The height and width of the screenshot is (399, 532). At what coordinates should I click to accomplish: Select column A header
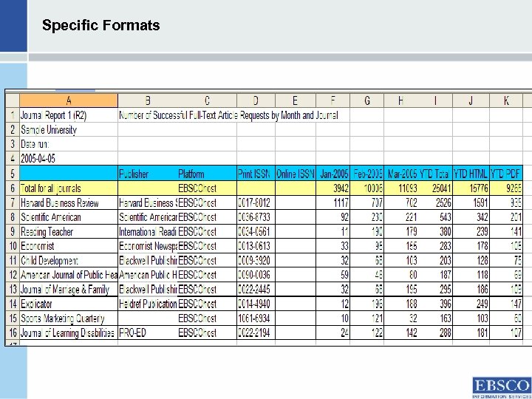[x=69, y=100]
